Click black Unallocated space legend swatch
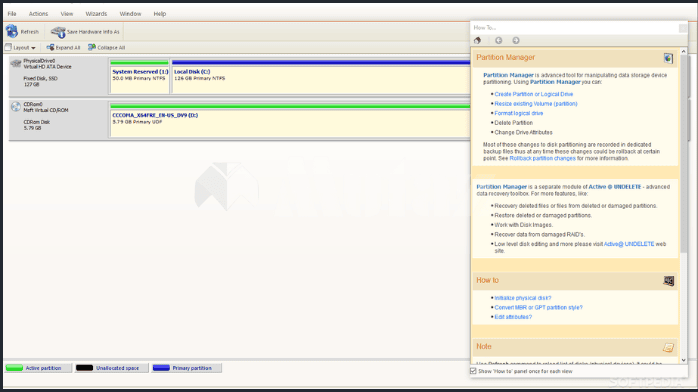Viewport: 698px width, 392px height. [x=84, y=368]
